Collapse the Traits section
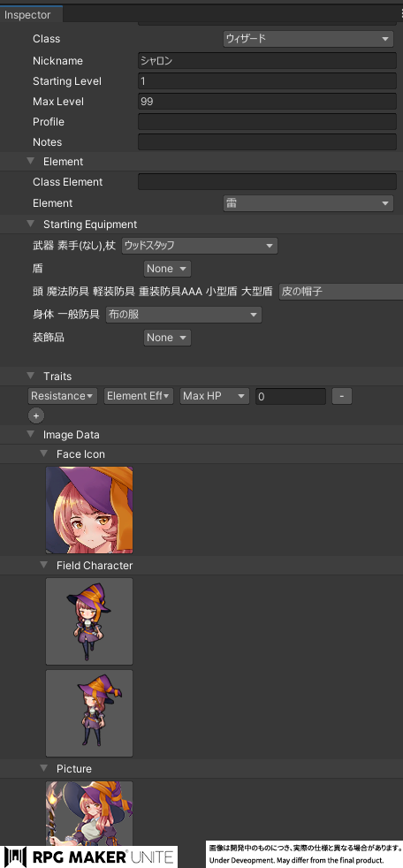403x868 pixels. click(x=30, y=377)
